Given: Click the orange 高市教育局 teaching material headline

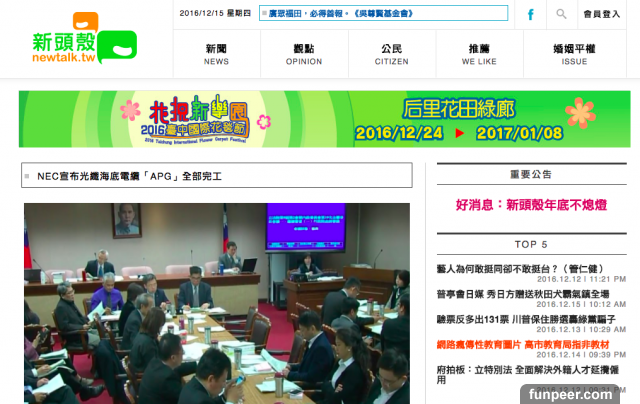Looking at the screenshot, I should pos(530,343).
